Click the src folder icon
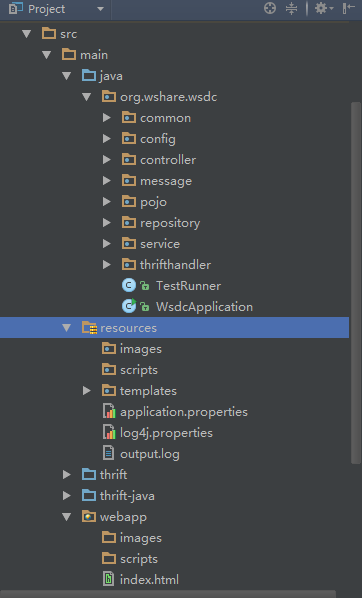Screen dimensions: 362x598 tap(49, 33)
